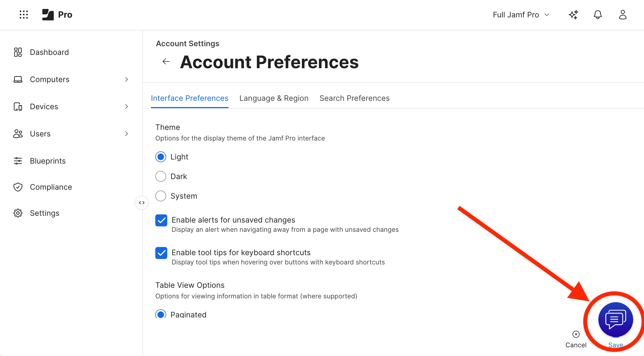Image resolution: width=644 pixels, height=356 pixels.
Task: Open Blueprints in the sidebar
Action: (x=48, y=161)
